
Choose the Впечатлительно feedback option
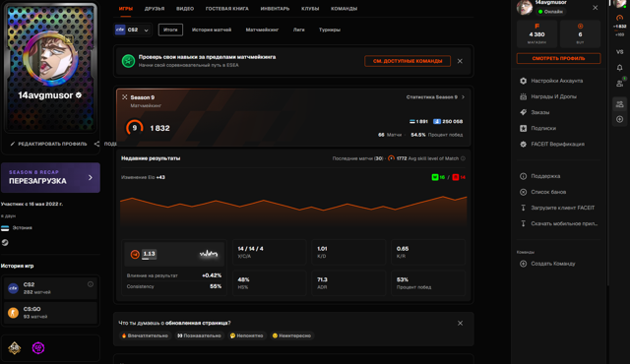[x=145, y=335]
